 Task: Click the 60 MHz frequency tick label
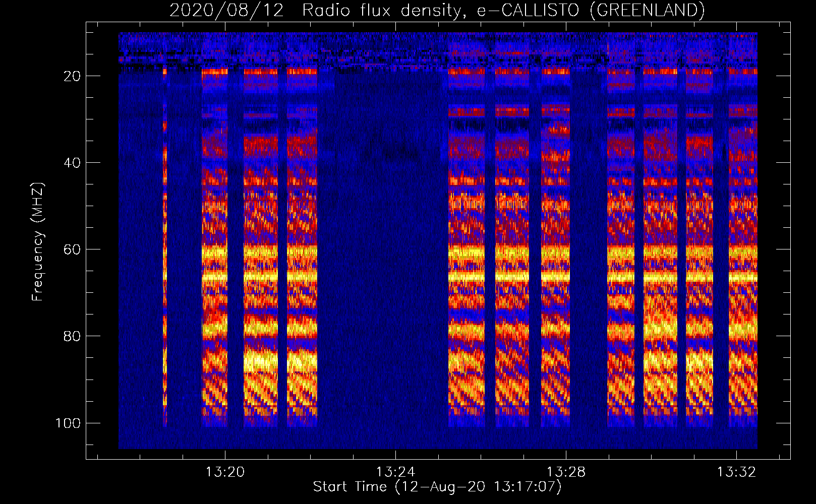[x=72, y=249]
